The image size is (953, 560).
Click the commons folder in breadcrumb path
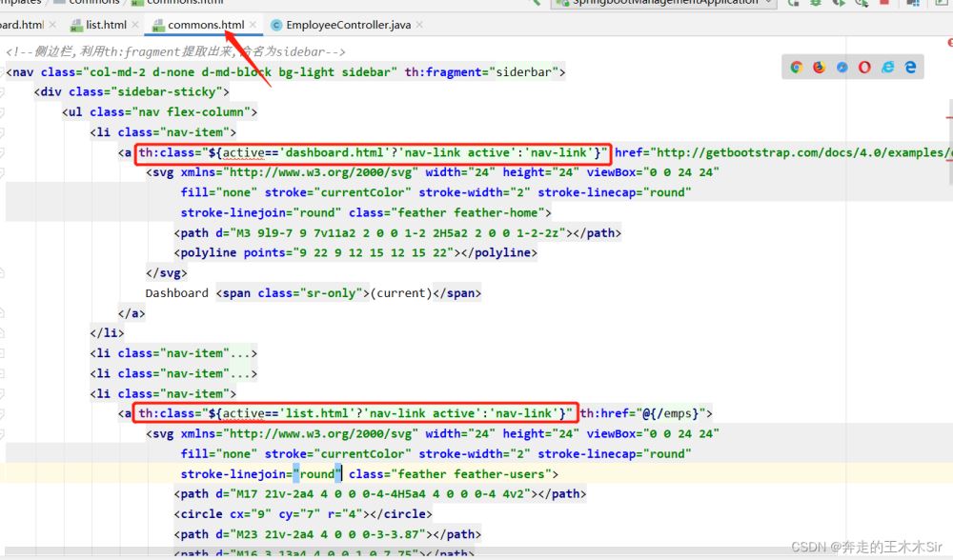[x=94, y=3]
